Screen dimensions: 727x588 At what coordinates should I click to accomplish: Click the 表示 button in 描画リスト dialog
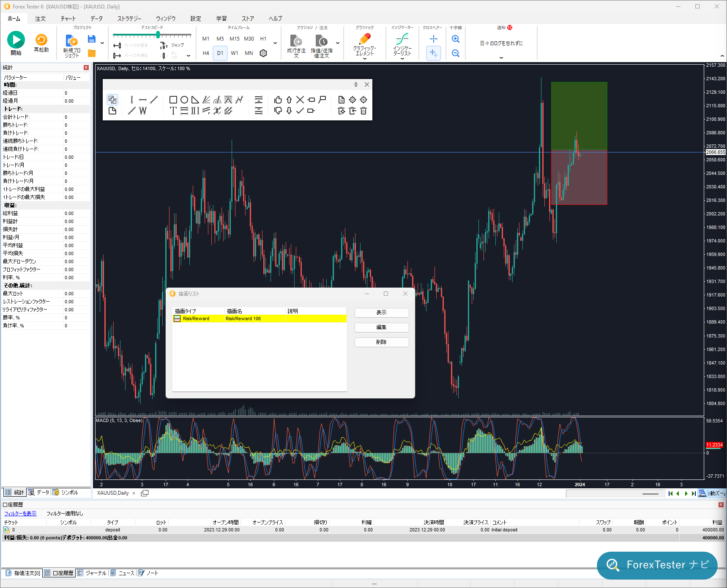click(x=382, y=313)
